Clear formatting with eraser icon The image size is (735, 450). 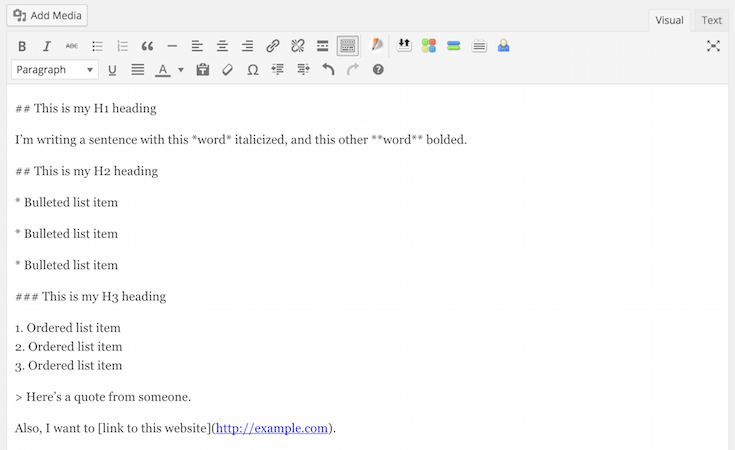pyautogui.click(x=227, y=70)
